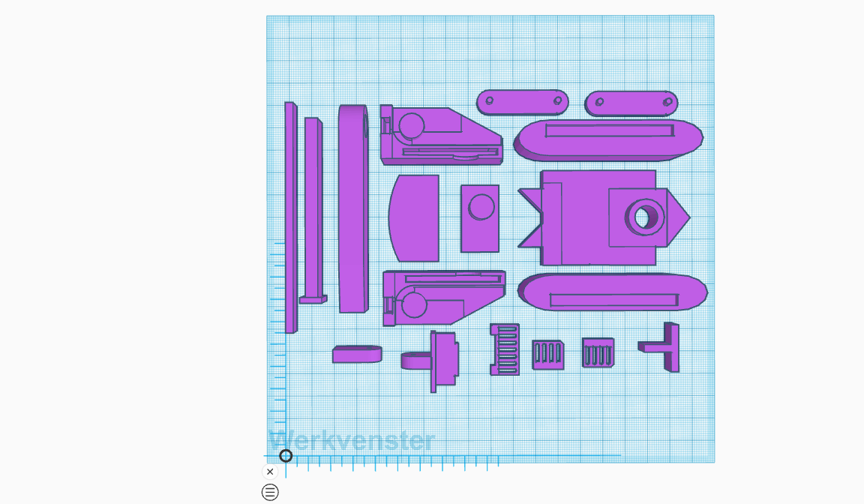This screenshot has height=504, width=864.
Task: Select the lower bracket part with circle
Action: click(443, 298)
